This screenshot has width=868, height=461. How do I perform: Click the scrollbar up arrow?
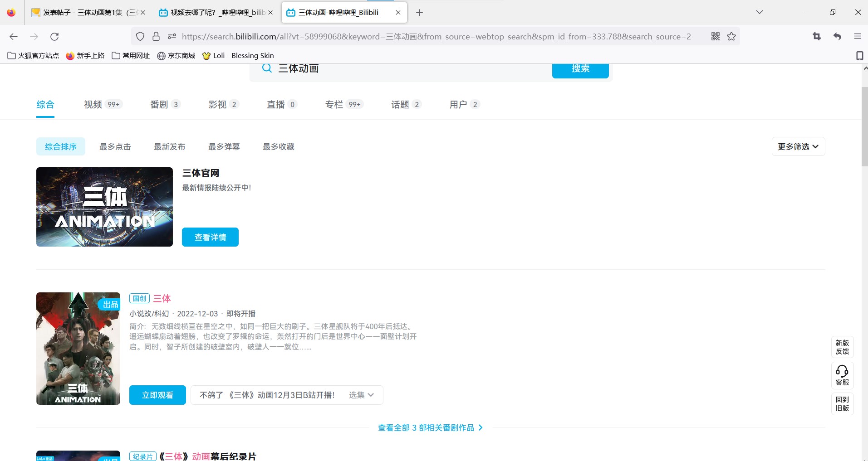pos(865,68)
